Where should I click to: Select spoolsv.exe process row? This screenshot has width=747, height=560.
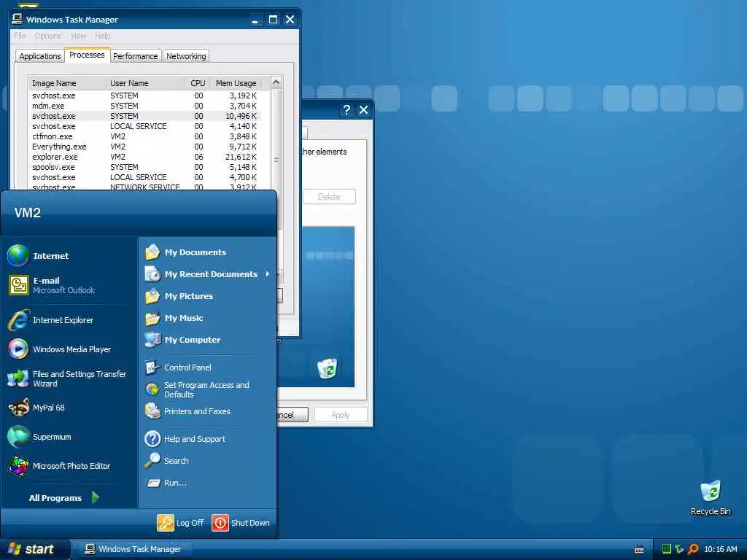click(x=144, y=167)
